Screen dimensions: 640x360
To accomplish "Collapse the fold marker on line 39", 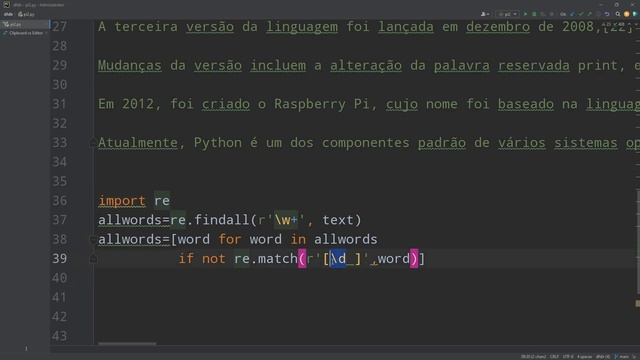I will point(93,259).
